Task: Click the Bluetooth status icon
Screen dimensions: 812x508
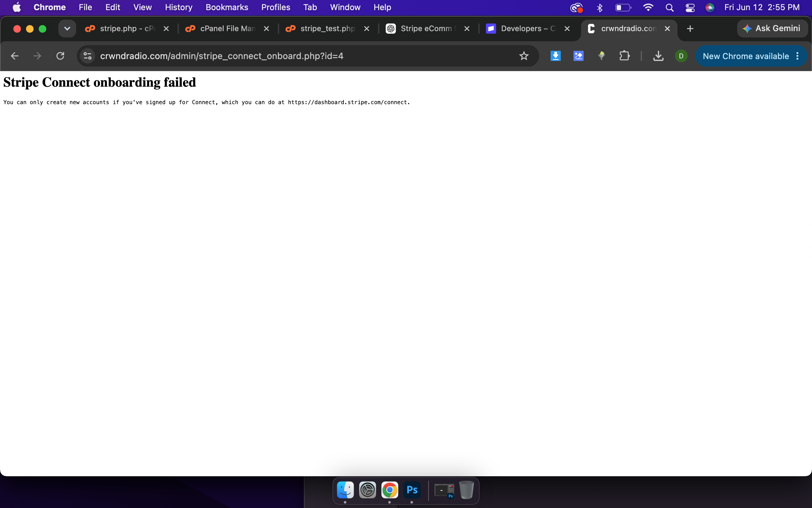Action: (x=599, y=7)
